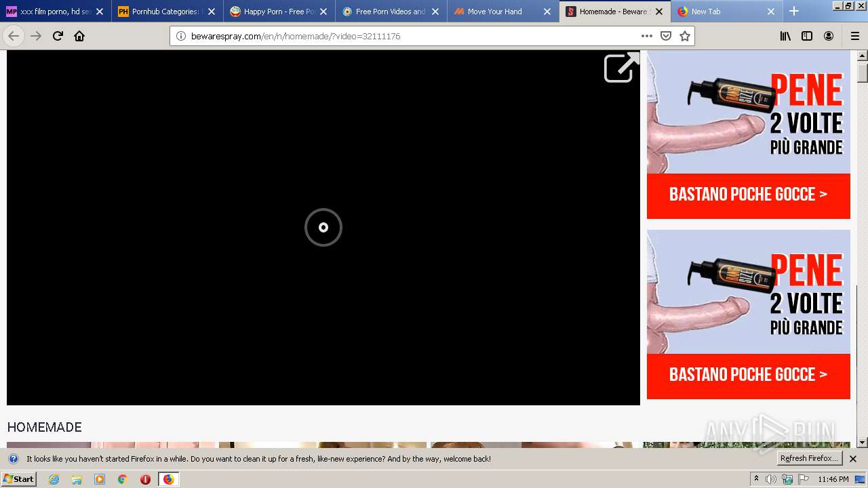This screenshot has width=868, height=488.
Task: Click Refresh Firefox button
Action: coord(810,458)
